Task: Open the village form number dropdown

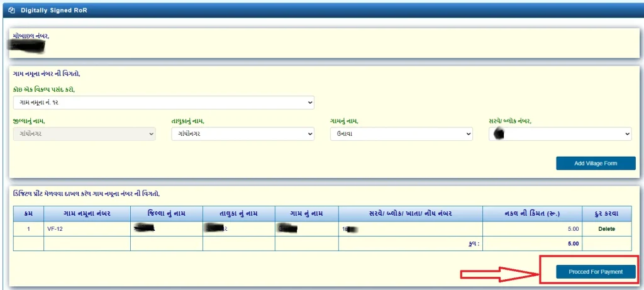Action: tap(164, 103)
